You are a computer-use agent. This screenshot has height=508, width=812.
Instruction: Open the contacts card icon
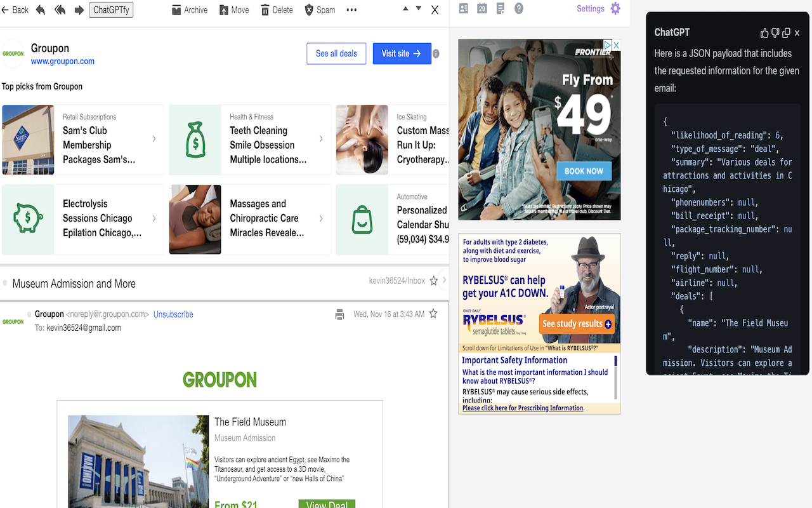tap(464, 9)
